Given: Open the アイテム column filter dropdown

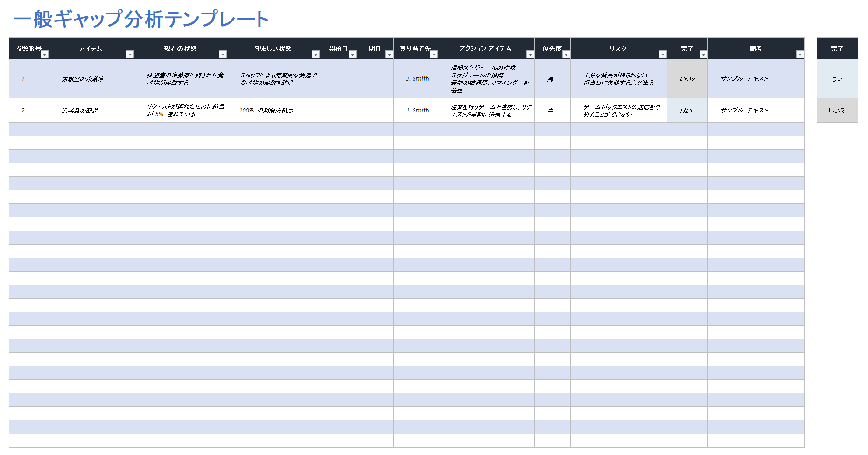Looking at the screenshot, I should (x=130, y=55).
